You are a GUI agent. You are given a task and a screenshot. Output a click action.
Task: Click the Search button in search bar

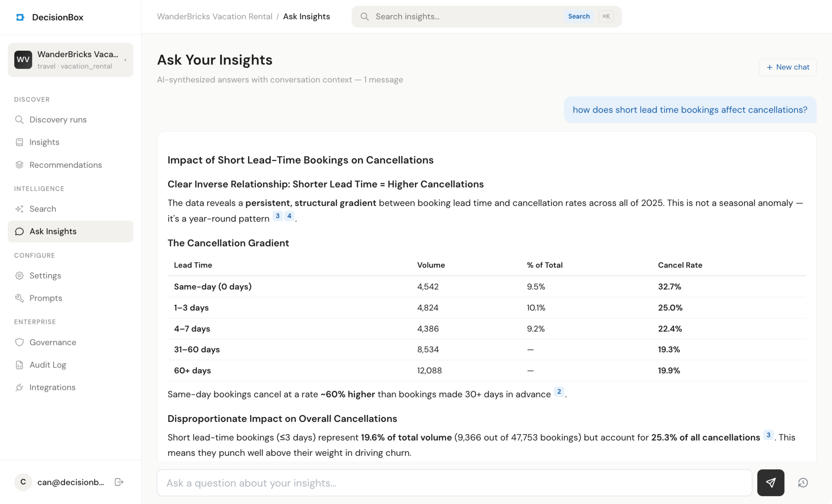point(578,16)
